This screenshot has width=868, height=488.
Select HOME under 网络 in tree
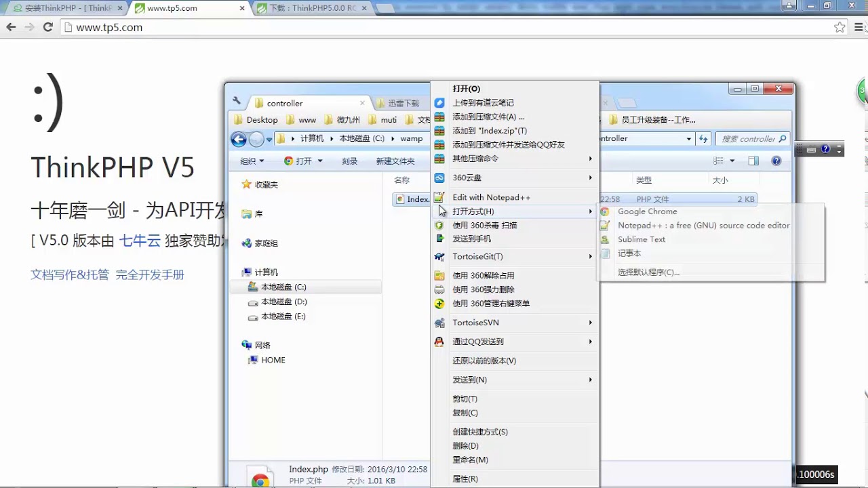[273, 360]
